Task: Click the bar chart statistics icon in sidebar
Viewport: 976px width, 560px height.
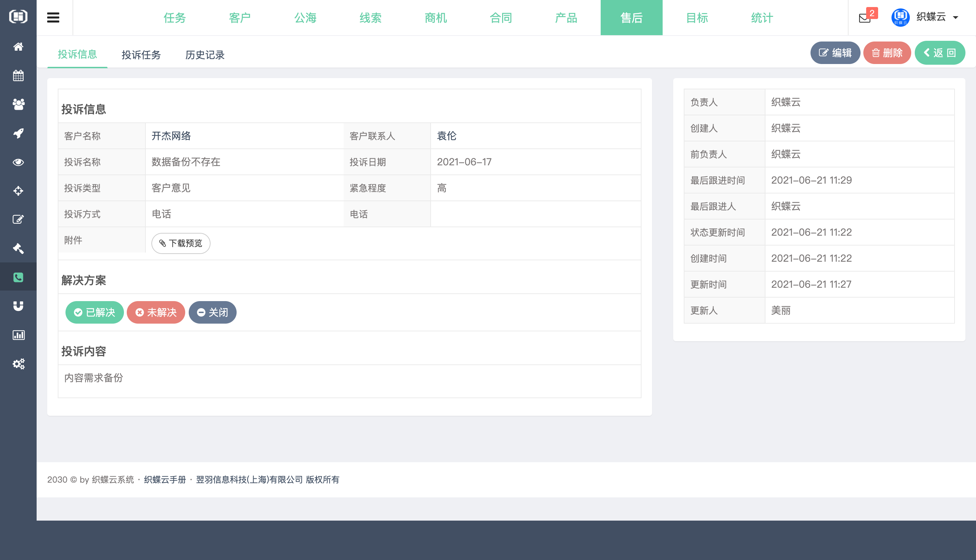Action: click(x=18, y=335)
